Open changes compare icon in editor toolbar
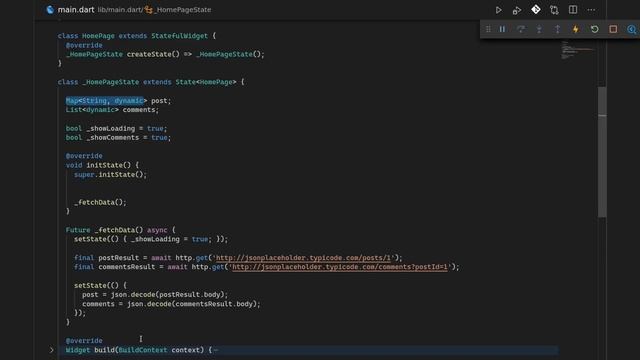The image size is (640, 360). (554, 10)
